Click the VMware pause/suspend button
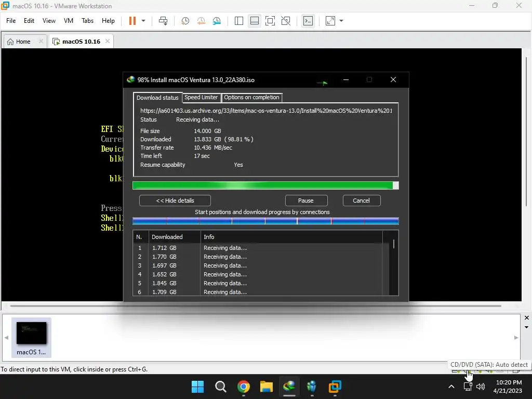 (132, 21)
